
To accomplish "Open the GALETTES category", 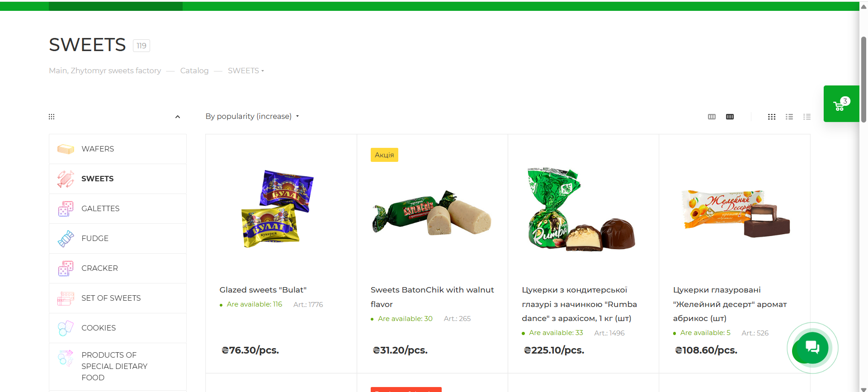I will tap(118, 208).
